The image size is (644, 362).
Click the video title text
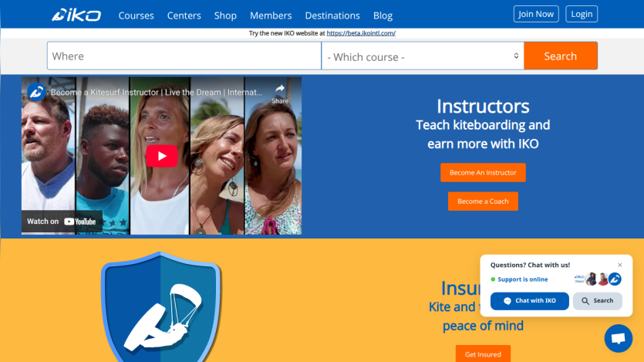(x=157, y=93)
